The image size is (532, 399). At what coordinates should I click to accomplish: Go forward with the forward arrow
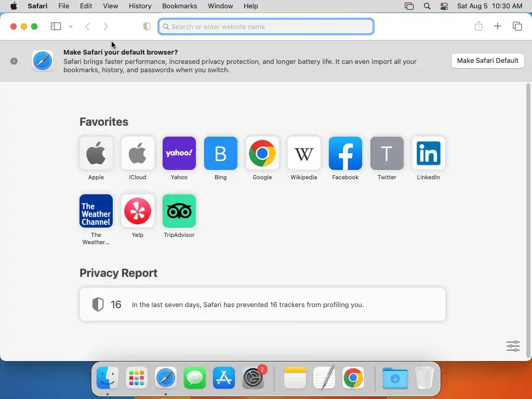(x=106, y=26)
